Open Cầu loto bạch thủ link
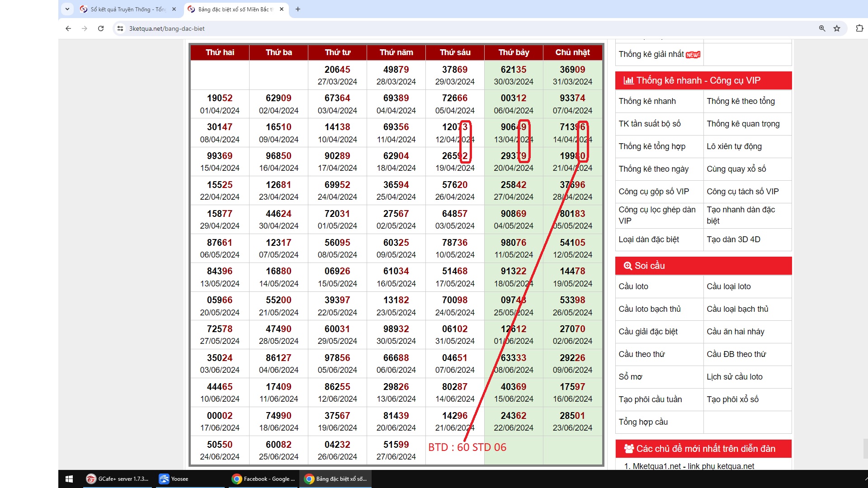The height and width of the screenshot is (488, 868). click(x=649, y=309)
